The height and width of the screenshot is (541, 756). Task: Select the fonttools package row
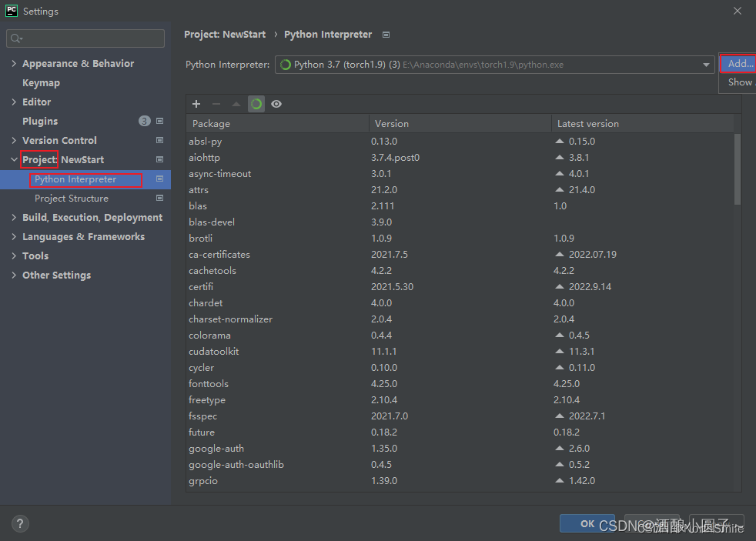[x=460, y=384]
